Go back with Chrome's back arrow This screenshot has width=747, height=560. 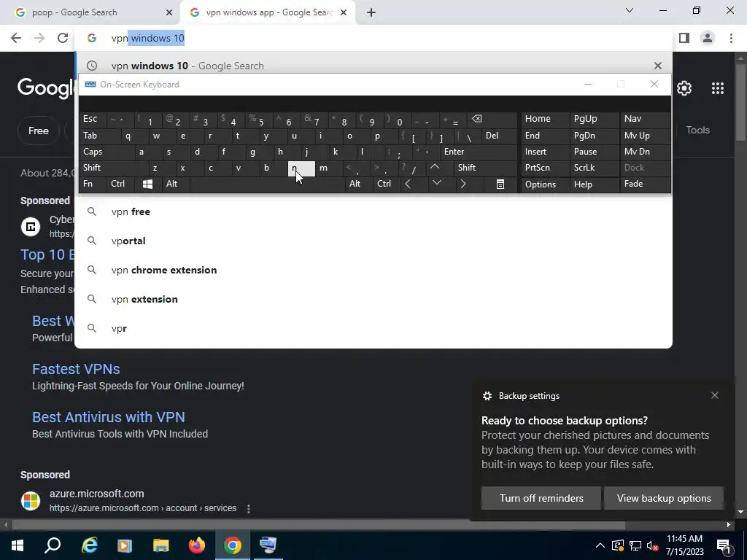click(16, 38)
